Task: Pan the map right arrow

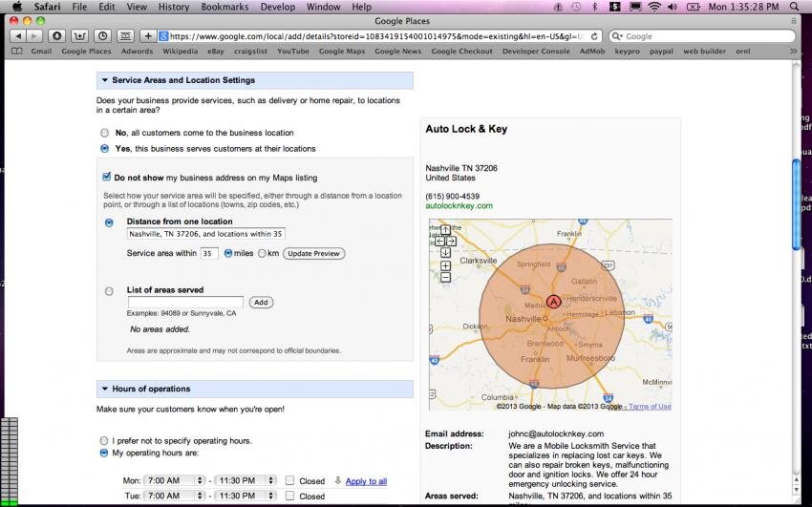Action: pyautogui.click(x=451, y=241)
